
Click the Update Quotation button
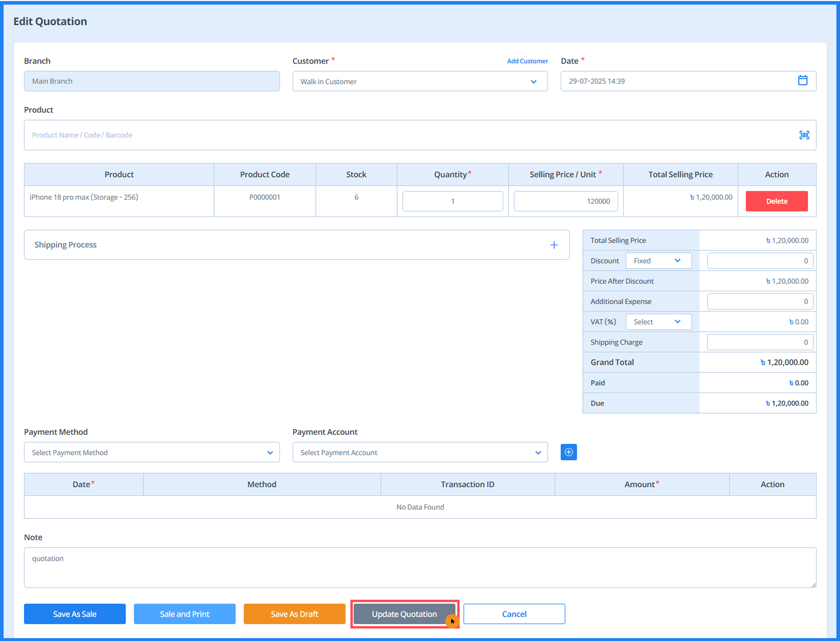(404, 614)
